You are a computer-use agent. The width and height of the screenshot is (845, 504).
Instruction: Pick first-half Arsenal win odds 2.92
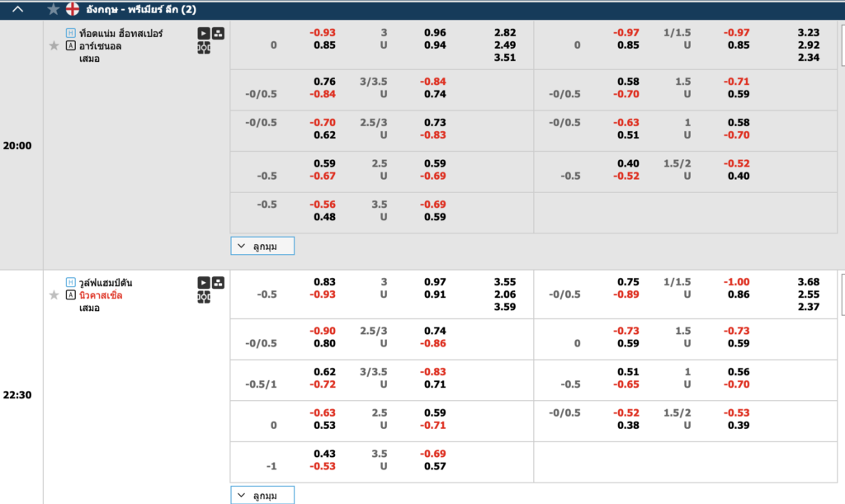point(809,45)
